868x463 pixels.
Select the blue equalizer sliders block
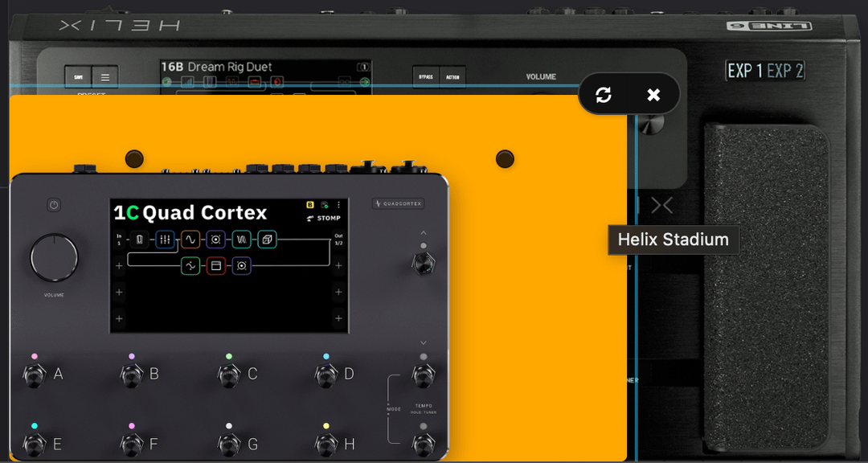point(165,240)
